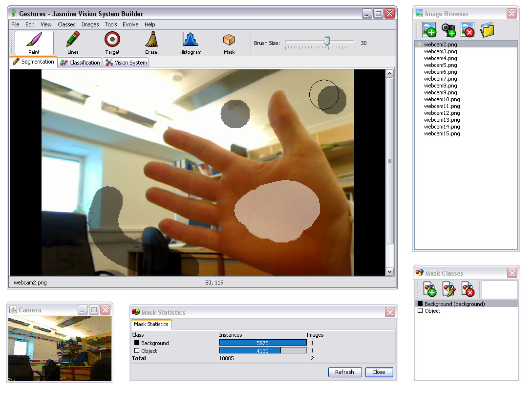Screen dimensions: 532x393
Task: Close the Camera window
Action: pyautogui.click(x=106, y=309)
